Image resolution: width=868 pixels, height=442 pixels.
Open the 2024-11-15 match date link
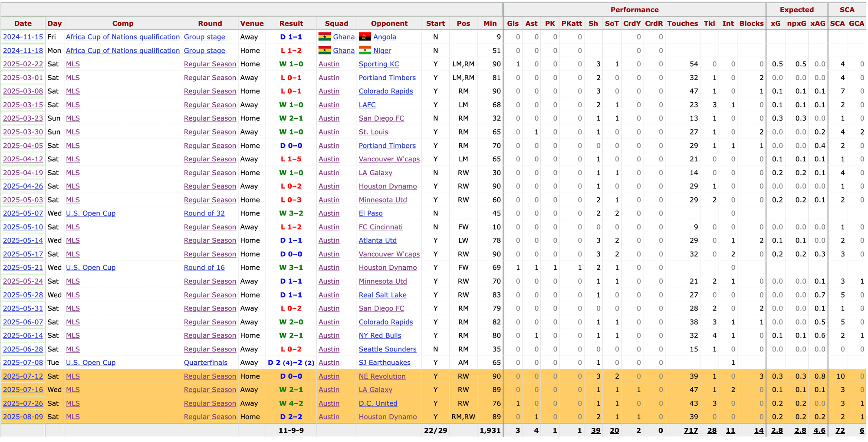pyautogui.click(x=23, y=37)
